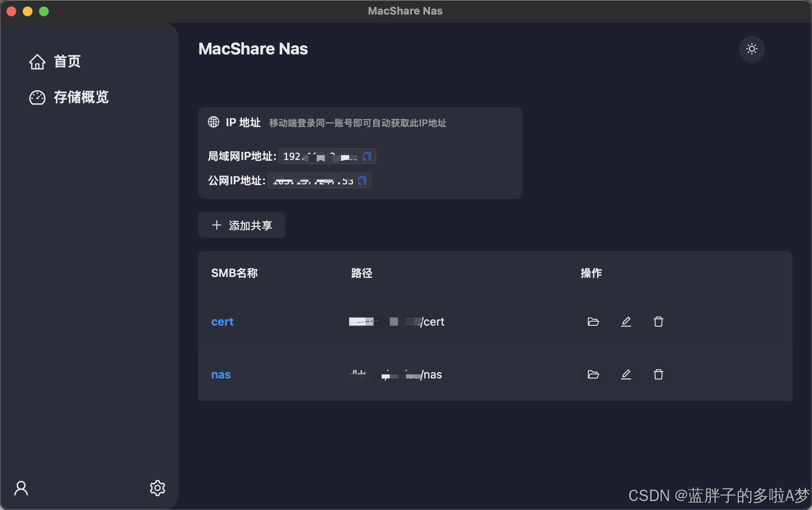Open folder for the nas share
This screenshot has width=812, height=510.
[593, 374]
